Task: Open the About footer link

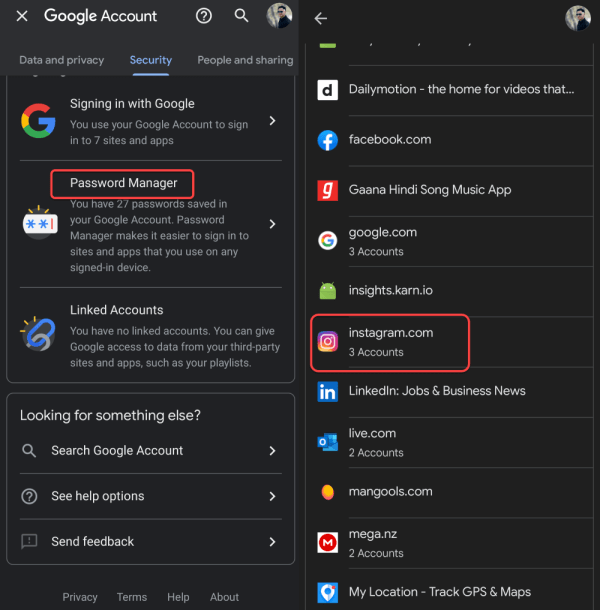Action: pyautogui.click(x=225, y=597)
